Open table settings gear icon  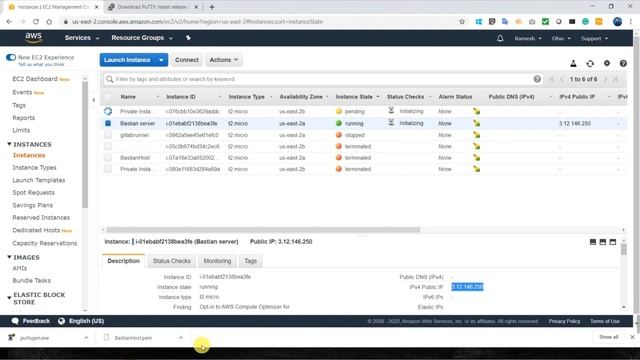pyautogui.click(x=607, y=63)
